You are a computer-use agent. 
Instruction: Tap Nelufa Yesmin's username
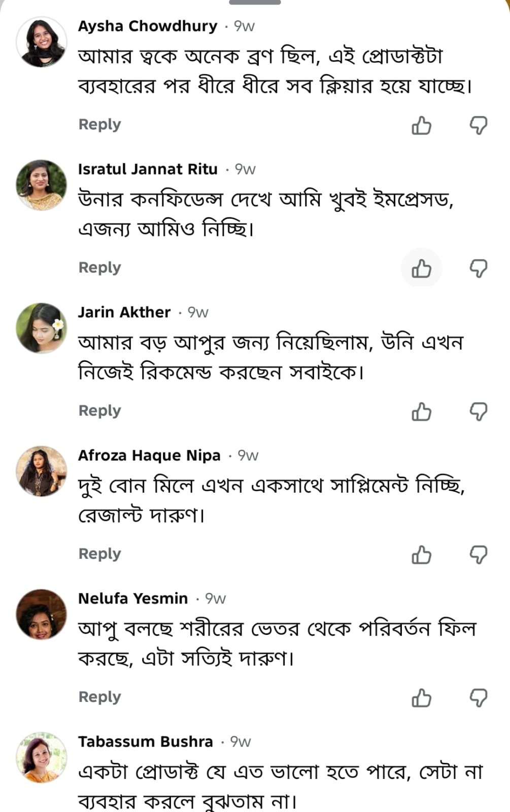pos(133,598)
